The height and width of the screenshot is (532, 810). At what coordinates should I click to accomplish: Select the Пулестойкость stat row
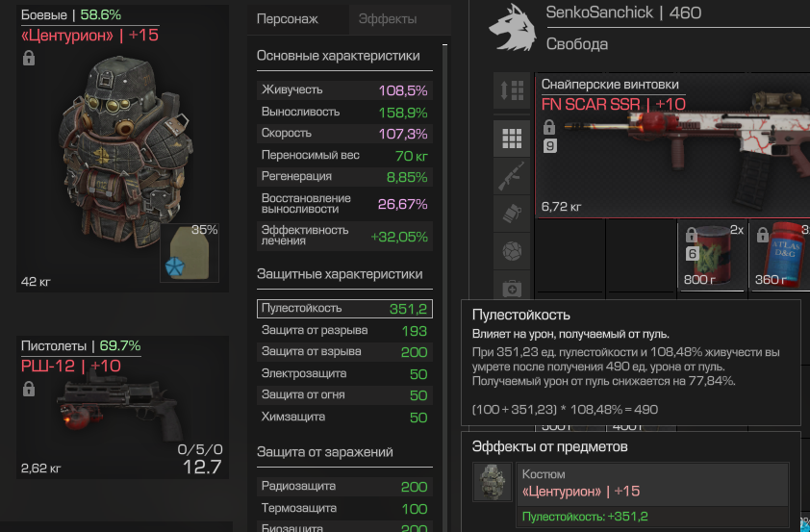pos(344,309)
